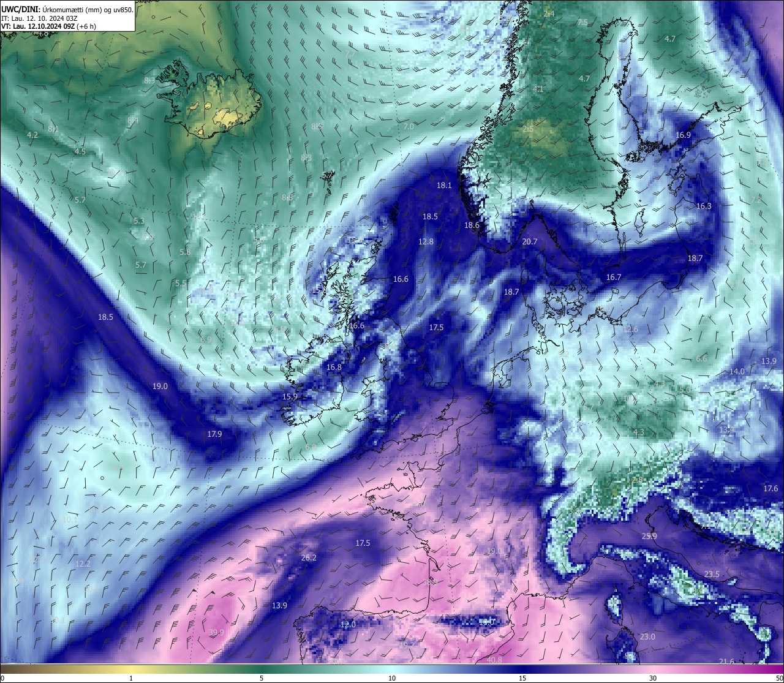Click the '30' tick on the color scale
The height and width of the screenshot is (683, 784).
653,678
